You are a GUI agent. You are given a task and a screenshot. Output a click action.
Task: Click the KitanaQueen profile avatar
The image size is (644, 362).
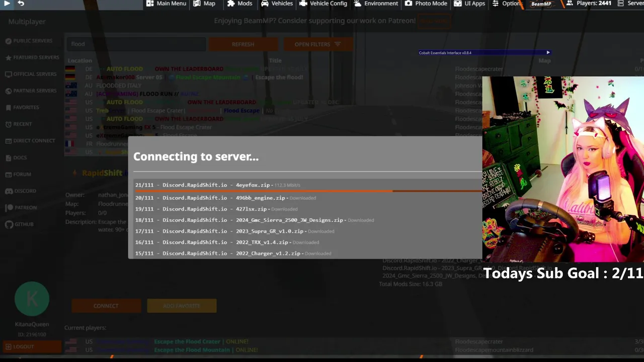[32, 299]
